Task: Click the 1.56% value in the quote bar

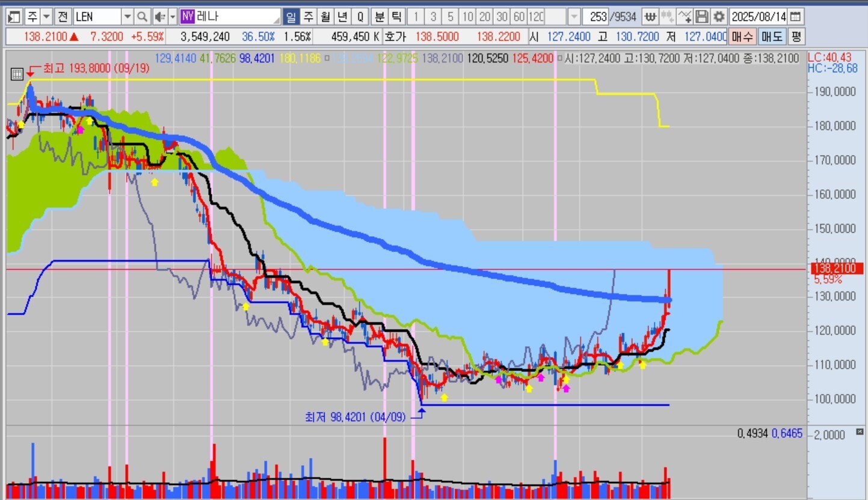Action: [297, 37]
